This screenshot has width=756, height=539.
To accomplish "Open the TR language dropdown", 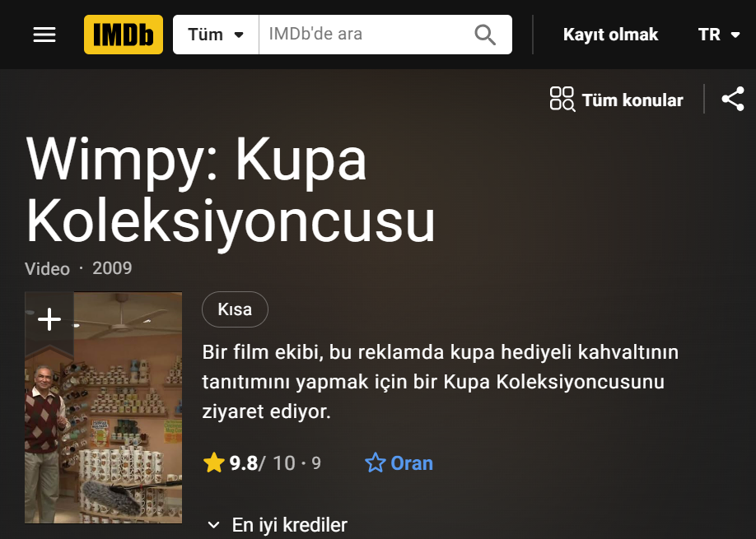I will tap(719, 35).
